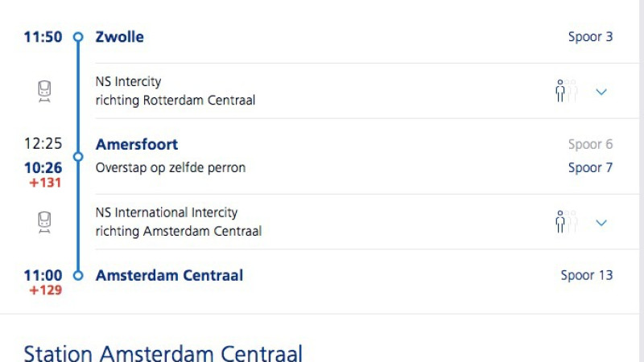Image resolution: width=644 pixels, height=362 pixels.
Task: Click the Station Amsterdam Centraal heading
Action: click(163, 352)
